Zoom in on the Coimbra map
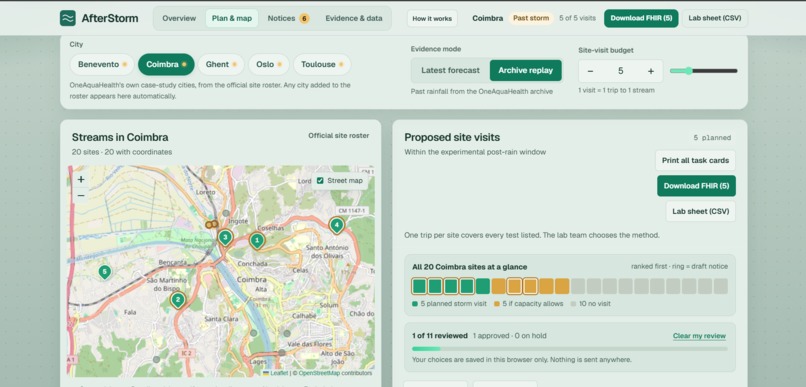The image size is (806, 387). point(81,179)
